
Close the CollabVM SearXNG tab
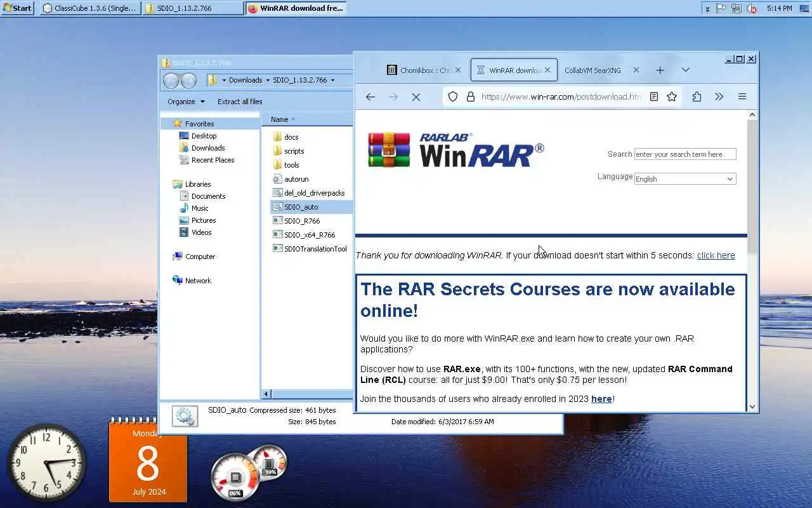[636, 70]
